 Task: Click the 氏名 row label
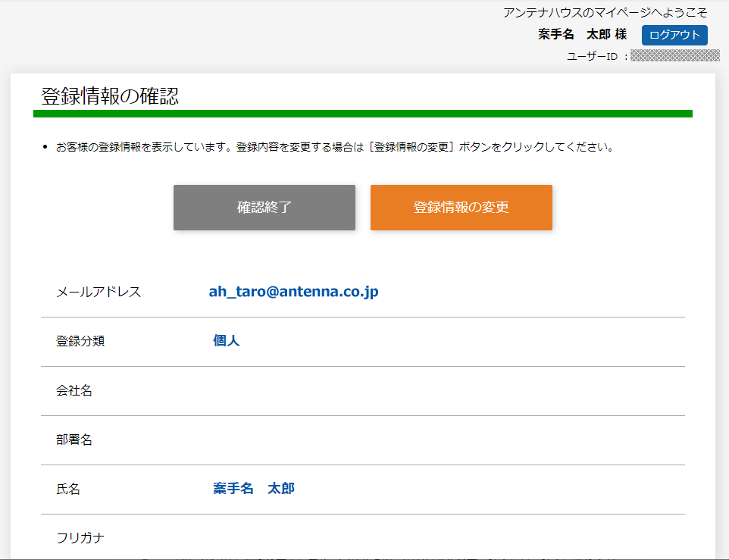(68, 488)
